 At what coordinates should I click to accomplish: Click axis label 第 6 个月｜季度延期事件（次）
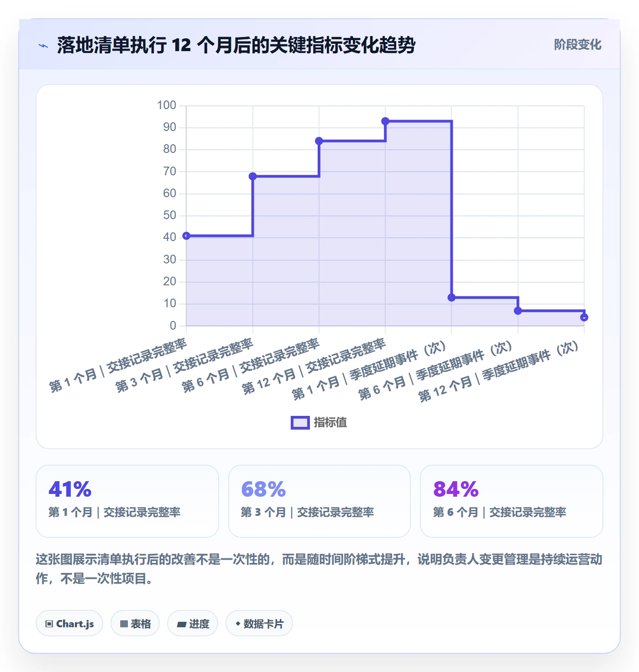tap(435, 371)
